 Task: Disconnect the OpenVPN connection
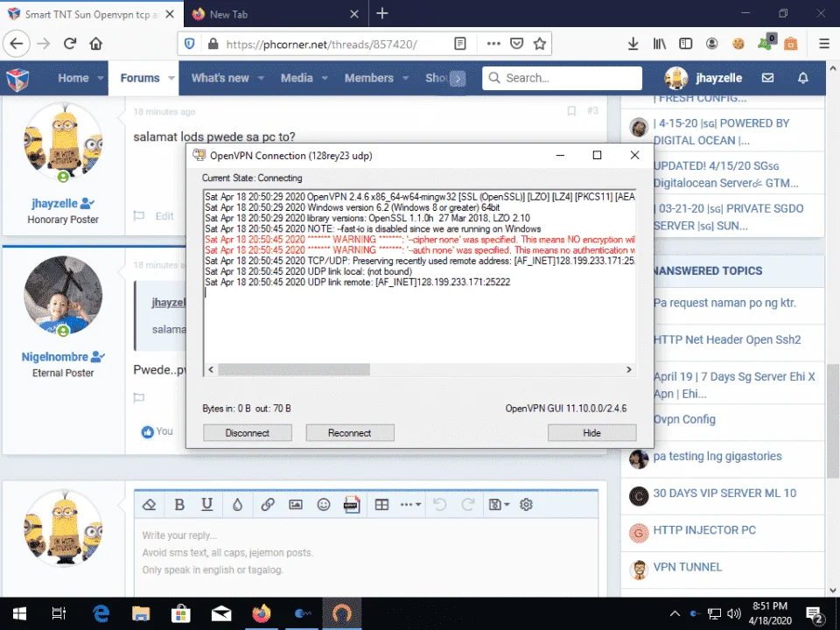(248, 432)
